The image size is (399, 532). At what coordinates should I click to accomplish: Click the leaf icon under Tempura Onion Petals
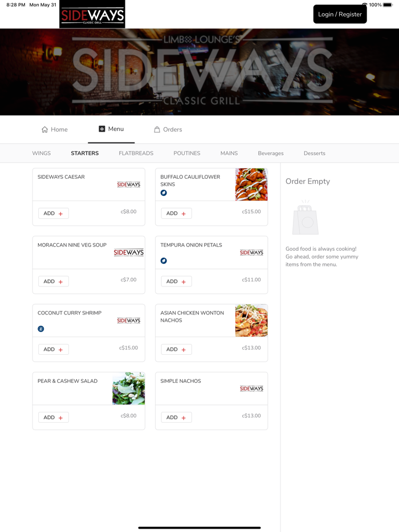click(164, 260)
